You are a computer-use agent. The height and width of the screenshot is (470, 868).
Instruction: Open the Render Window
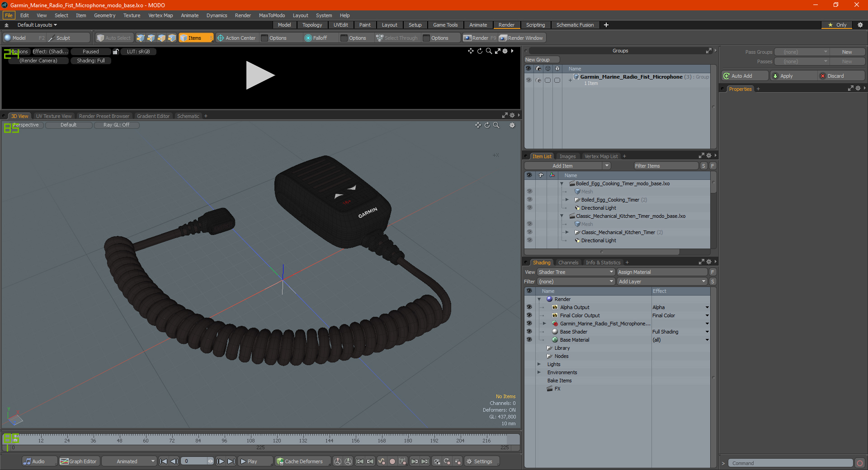[x=521, y=38]
